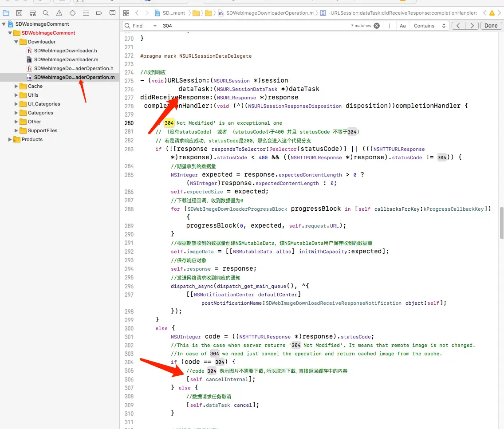
Task: Open Find mode dropdown
Action: tap(145, 26)
